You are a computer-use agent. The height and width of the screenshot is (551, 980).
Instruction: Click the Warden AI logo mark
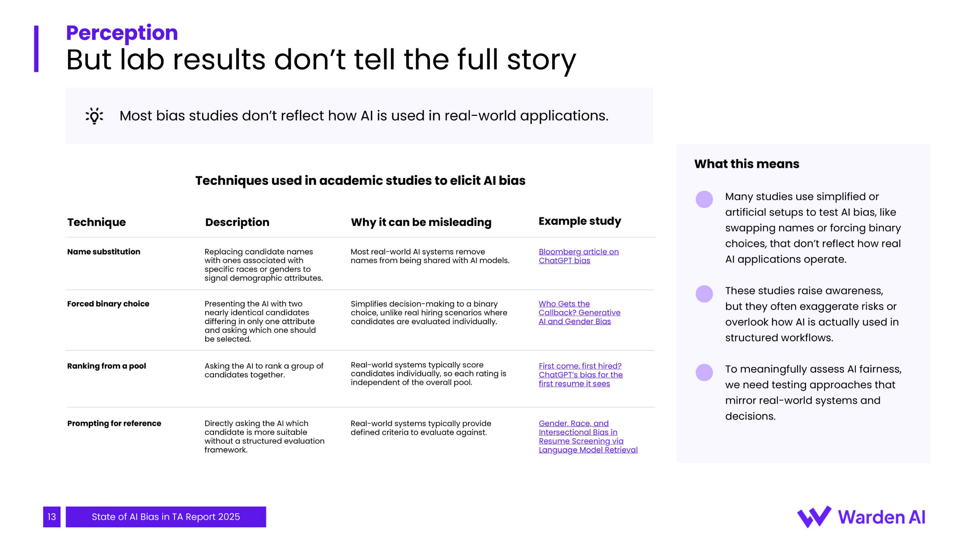(814, 517)
